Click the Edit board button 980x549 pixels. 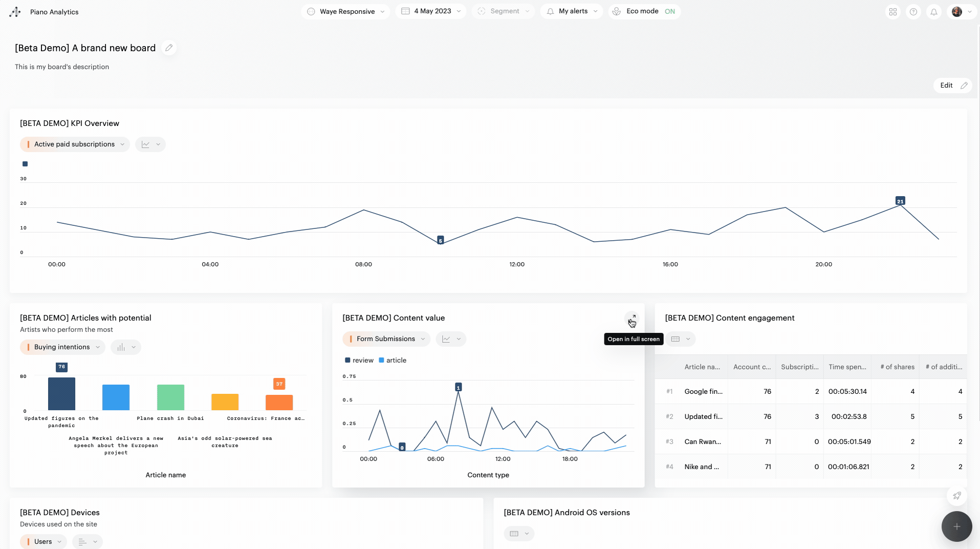point(952,86)
